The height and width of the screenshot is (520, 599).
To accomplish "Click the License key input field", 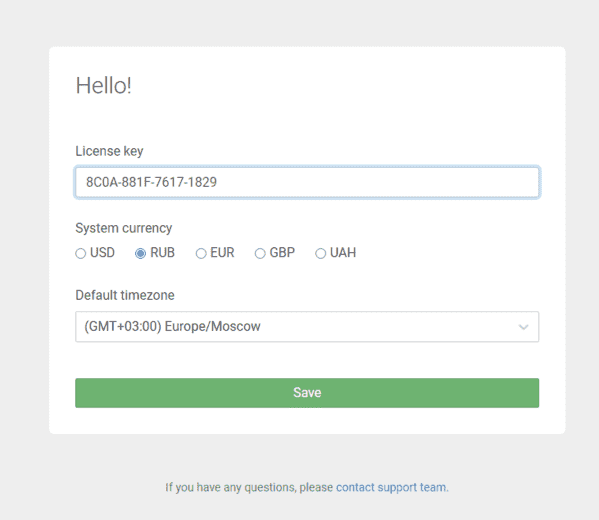I will pyautogui.click(x=307, y=182).
